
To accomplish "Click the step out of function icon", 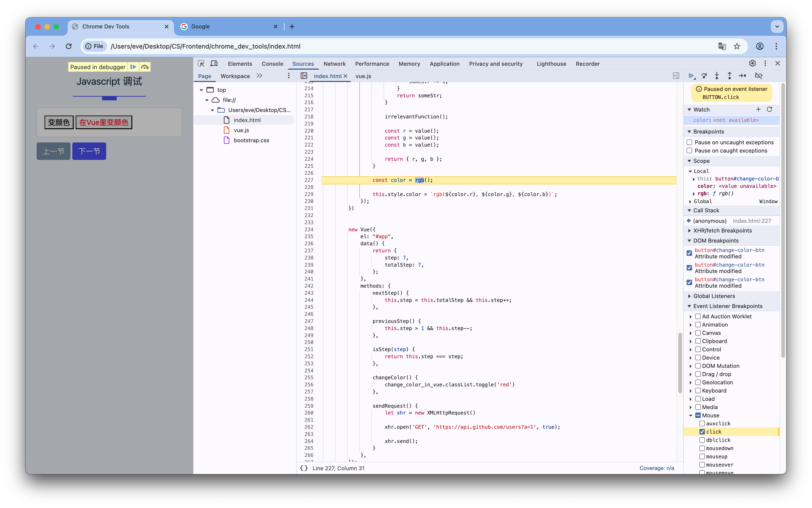I will click(729, 76).
